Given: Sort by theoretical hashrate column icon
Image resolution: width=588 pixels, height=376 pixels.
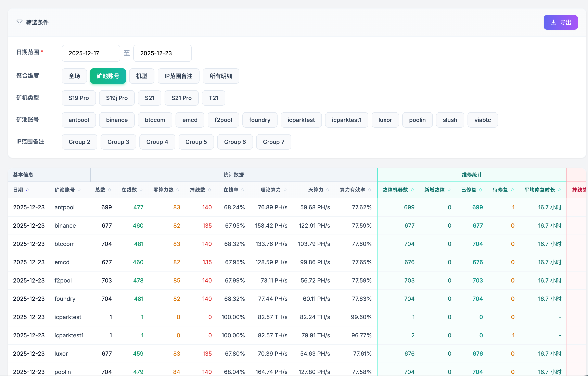Looking at the screenshot, I should (x=285, y=190).
